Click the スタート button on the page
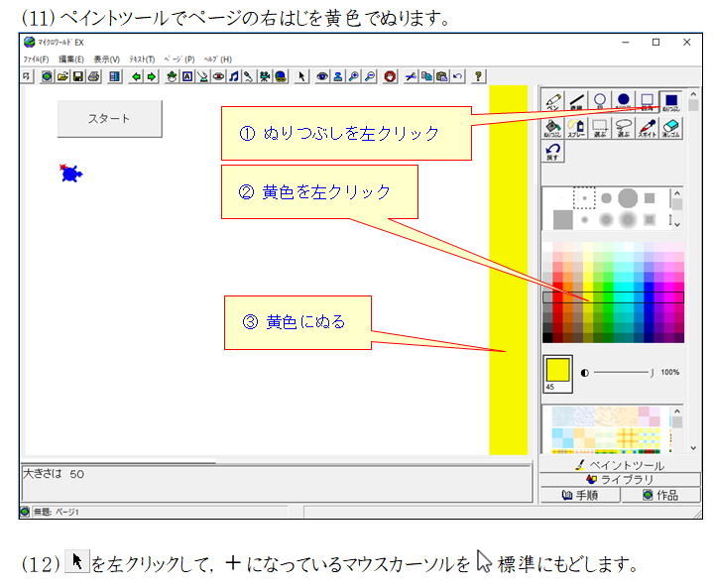The height and width of the screenshot is (588, 713). (x=109, y=119)
